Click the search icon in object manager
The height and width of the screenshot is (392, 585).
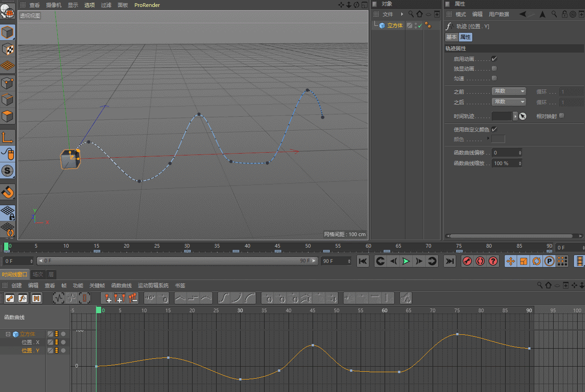pos(411,14)
